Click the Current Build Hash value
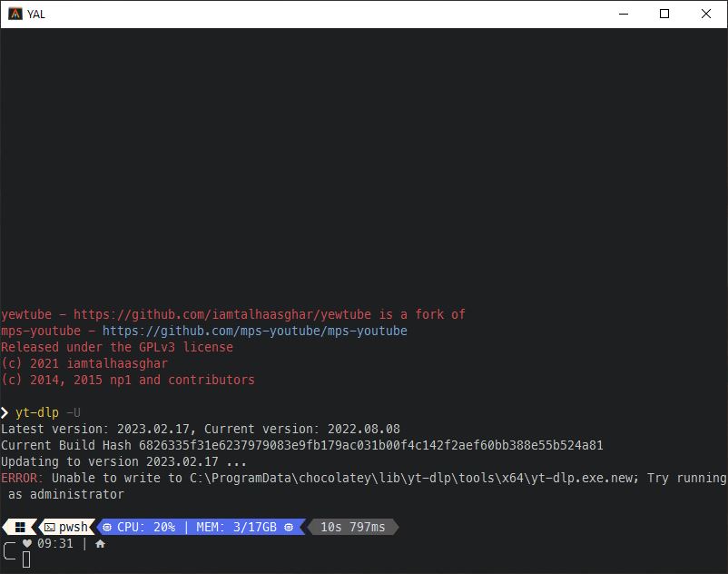The image size is (728, 574). point(370,445)
